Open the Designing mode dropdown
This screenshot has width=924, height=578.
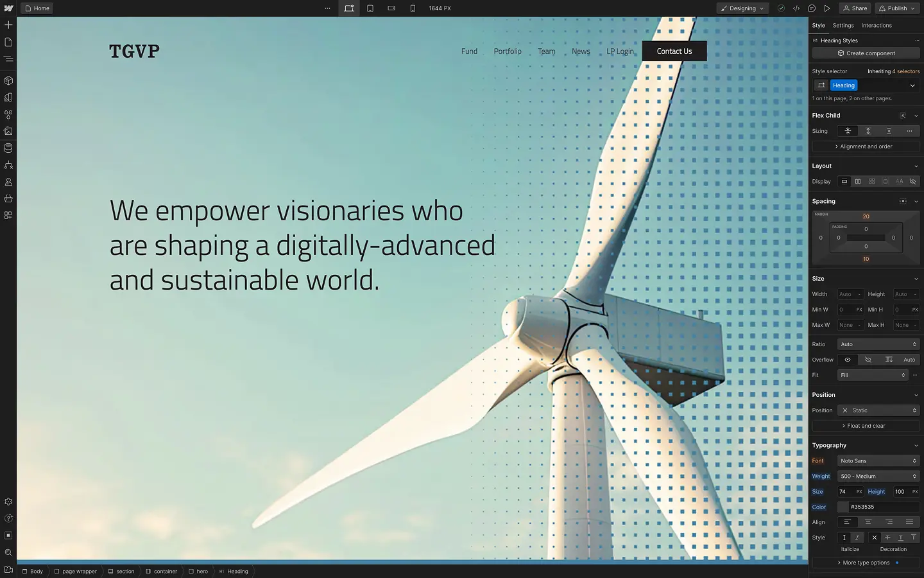click(742, 8)
